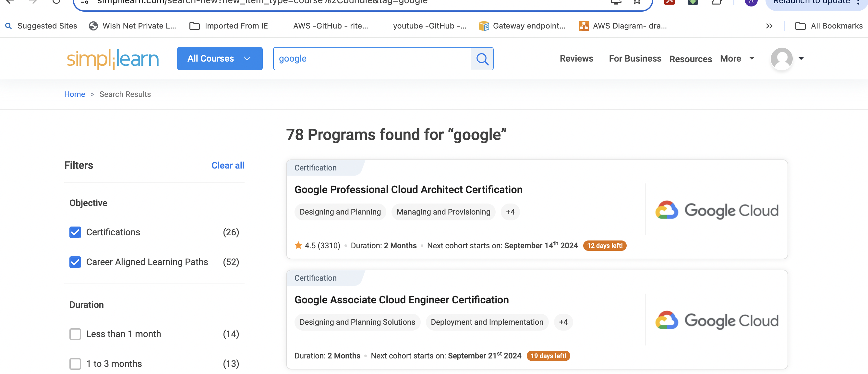
Task: Open All Bookmarks folder
Action: point(829,26)
